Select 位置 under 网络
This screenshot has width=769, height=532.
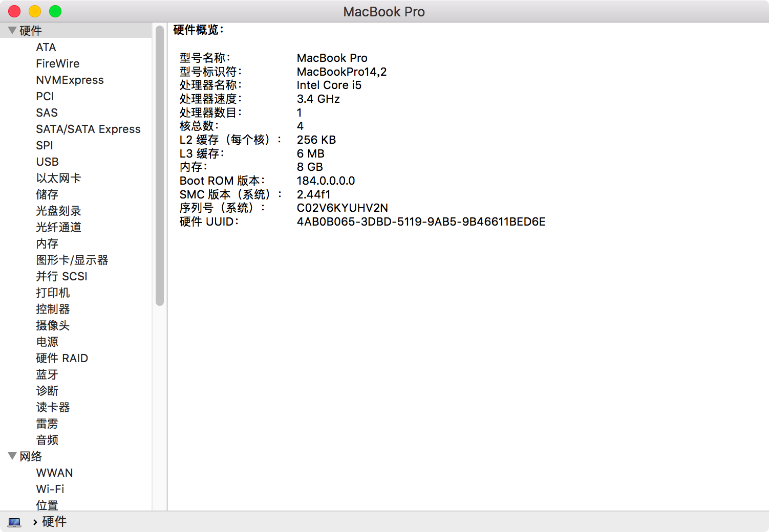[x=47, y=505]
